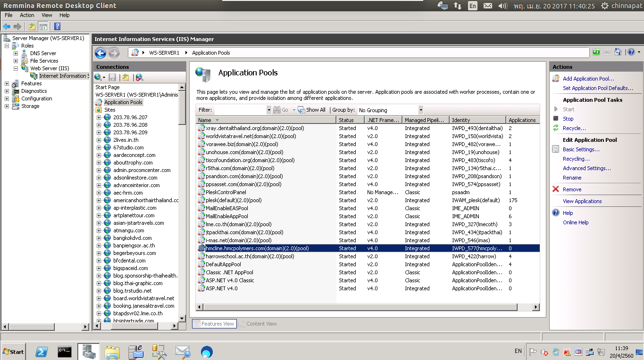Click the green refresh page icon

(597, 52)
